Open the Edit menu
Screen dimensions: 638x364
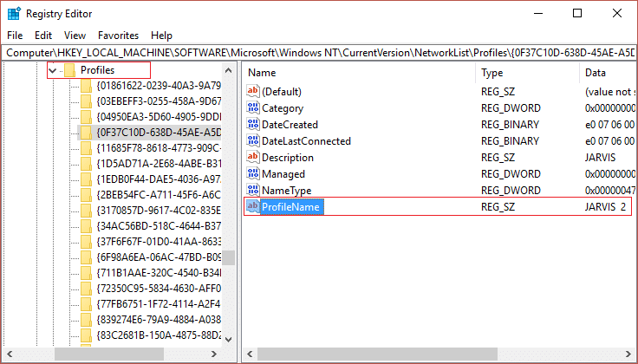[x=43, y=36]
